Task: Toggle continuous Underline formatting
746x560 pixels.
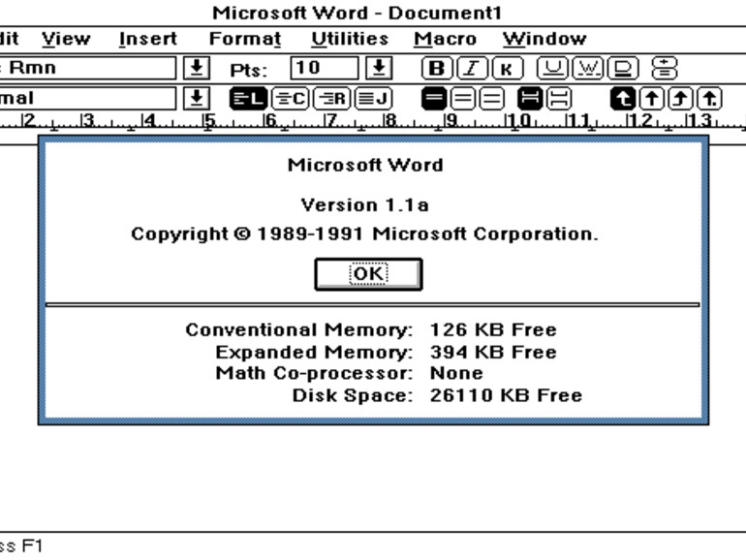Action: (x=552, y=69)
